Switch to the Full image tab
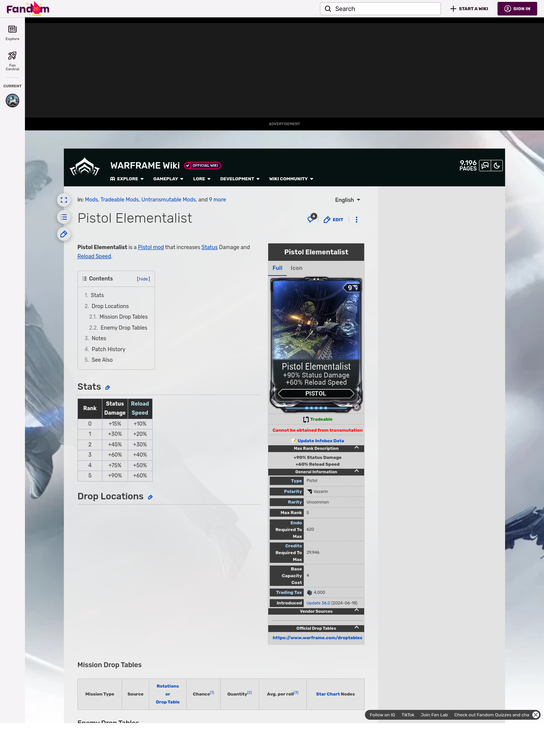This screenshot has height=756, width=544. (277, 268)
